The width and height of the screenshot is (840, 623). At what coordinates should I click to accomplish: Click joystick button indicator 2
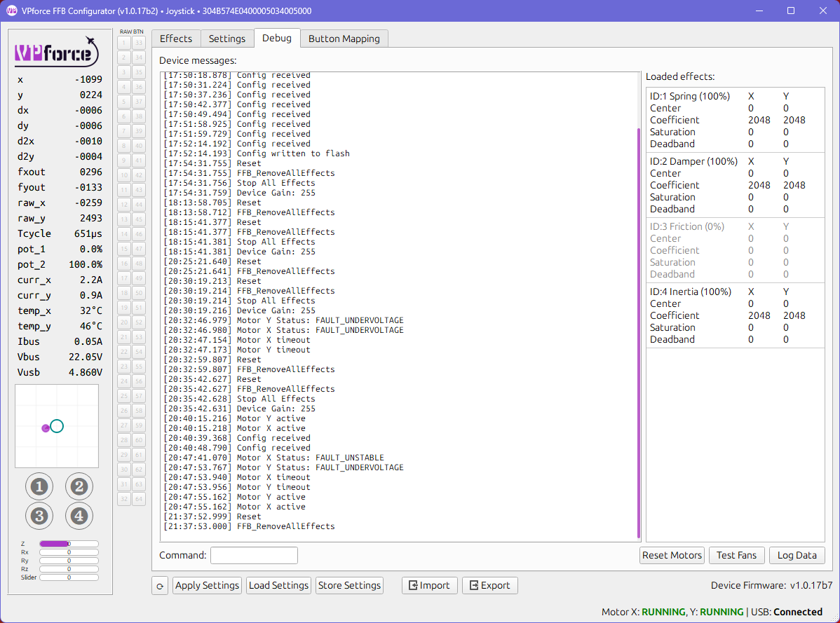(x=79, y=486)
